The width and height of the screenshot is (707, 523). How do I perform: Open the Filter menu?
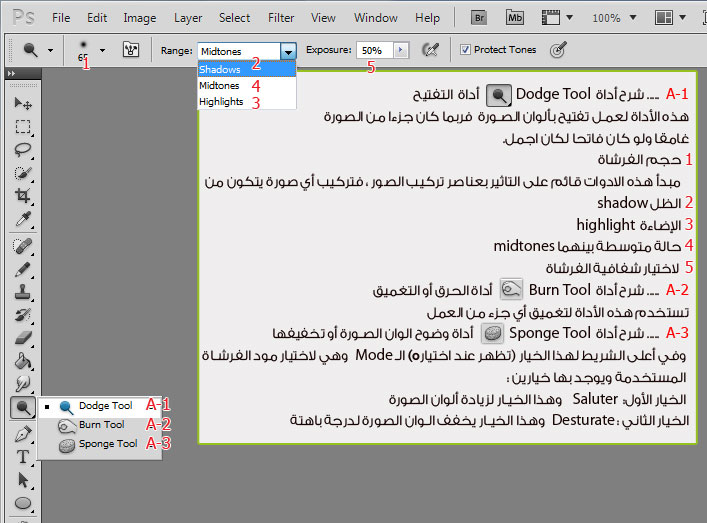(281, 18)
